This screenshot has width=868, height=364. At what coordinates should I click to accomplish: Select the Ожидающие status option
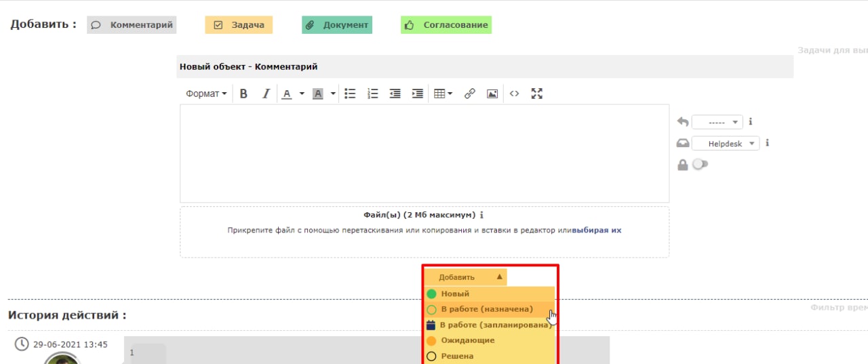click(x=490, y=340)
